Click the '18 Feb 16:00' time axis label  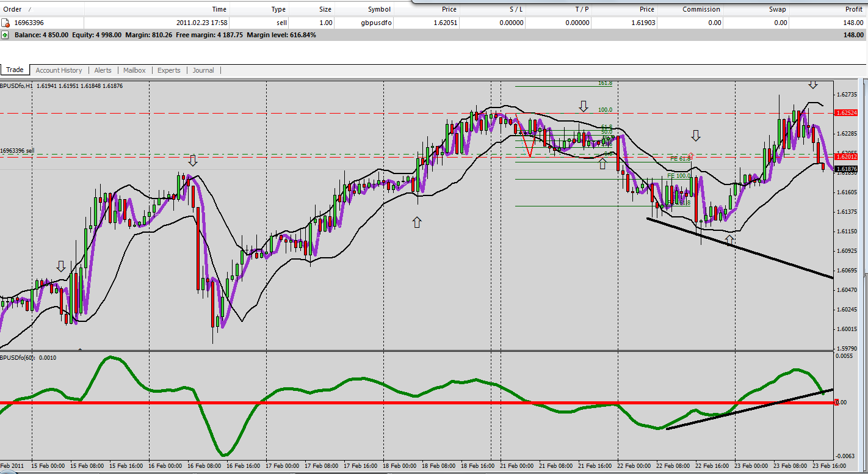tap(478, 466)
